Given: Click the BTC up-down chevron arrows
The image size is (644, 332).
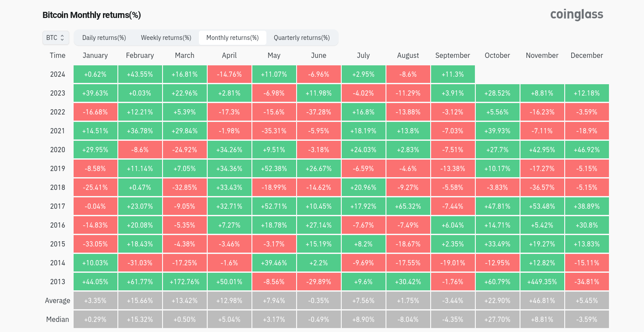Looking at the screenshot, I should [62, 38].
